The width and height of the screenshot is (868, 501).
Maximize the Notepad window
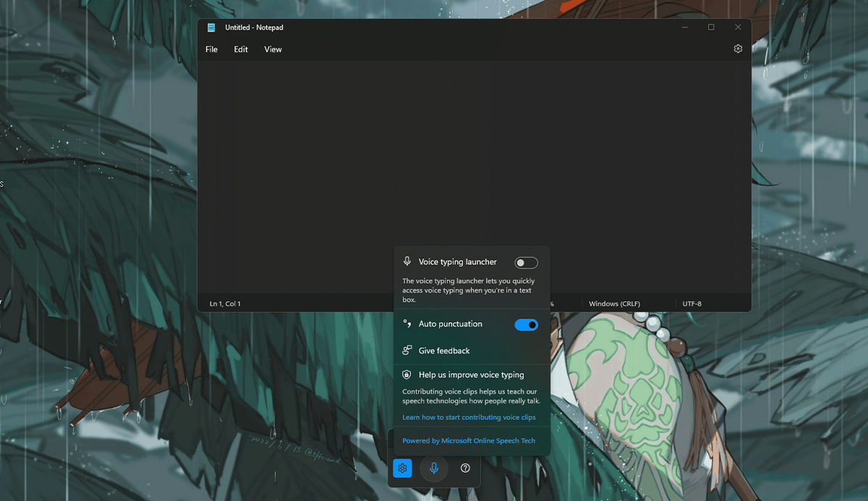711,27
